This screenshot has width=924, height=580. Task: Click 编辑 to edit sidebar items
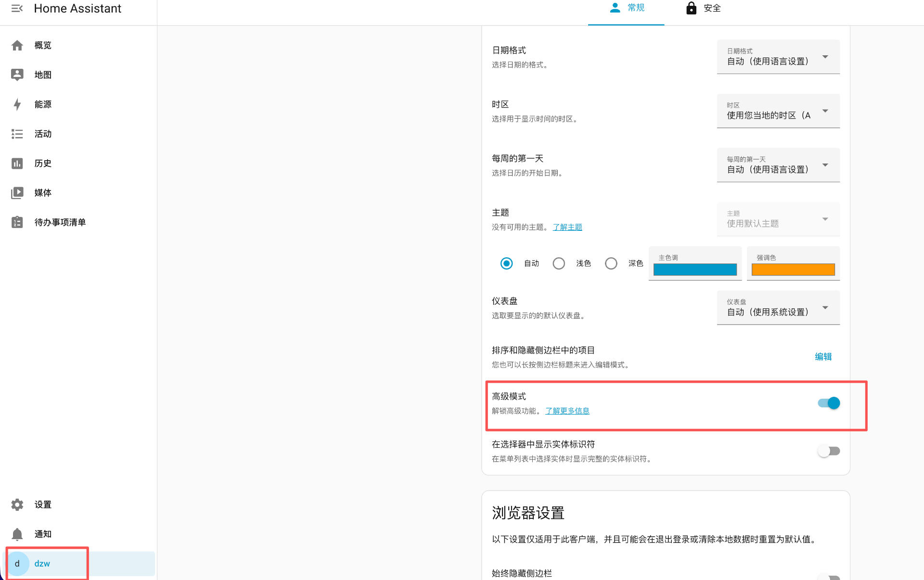[823, 356]
